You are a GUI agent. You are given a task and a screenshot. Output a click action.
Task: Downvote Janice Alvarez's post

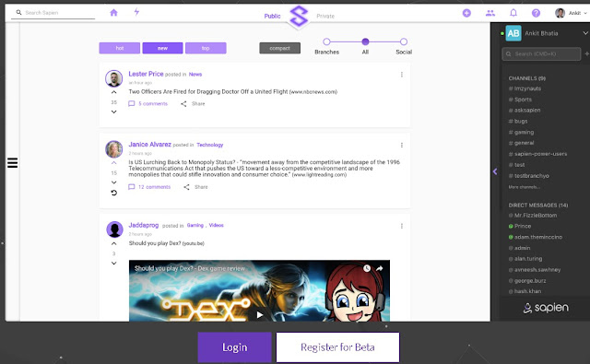pyautogui.click(x=113, y=182)
